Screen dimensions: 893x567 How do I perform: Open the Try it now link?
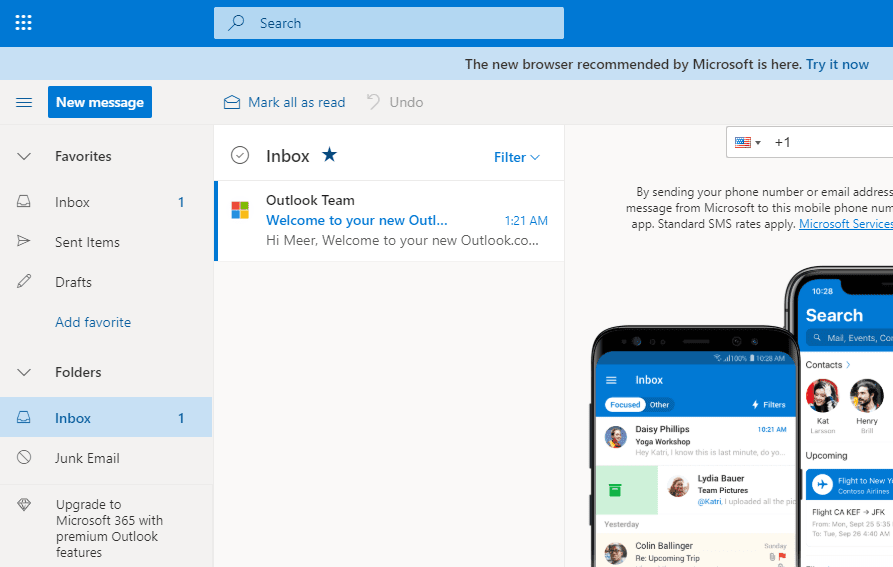coord(837,64)
